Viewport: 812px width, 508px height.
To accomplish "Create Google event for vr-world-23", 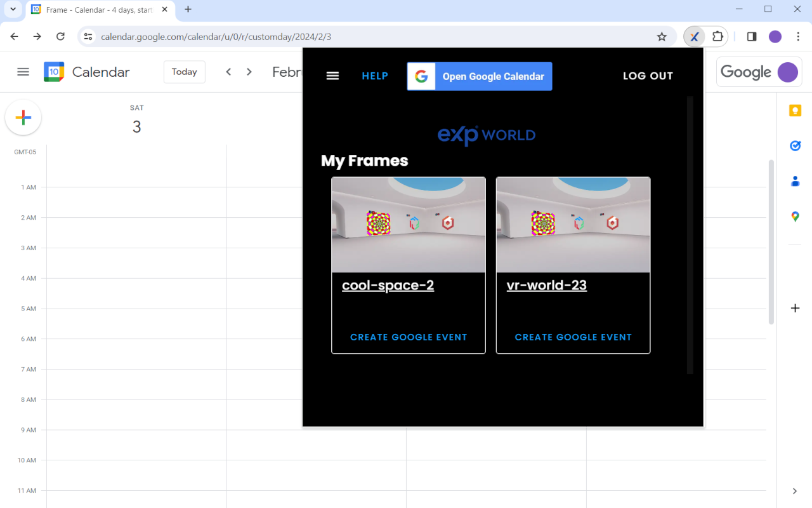I will (573, 337).
